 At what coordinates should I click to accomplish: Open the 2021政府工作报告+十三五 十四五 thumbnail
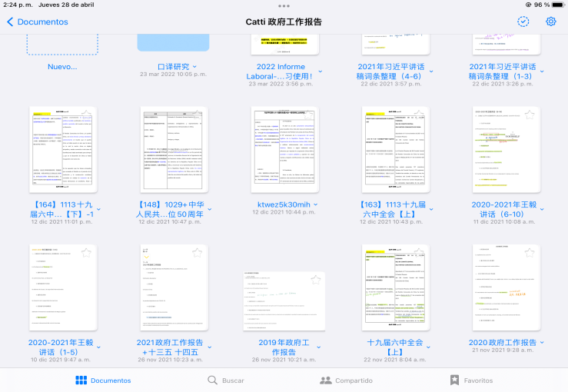[x=174, y=287]
